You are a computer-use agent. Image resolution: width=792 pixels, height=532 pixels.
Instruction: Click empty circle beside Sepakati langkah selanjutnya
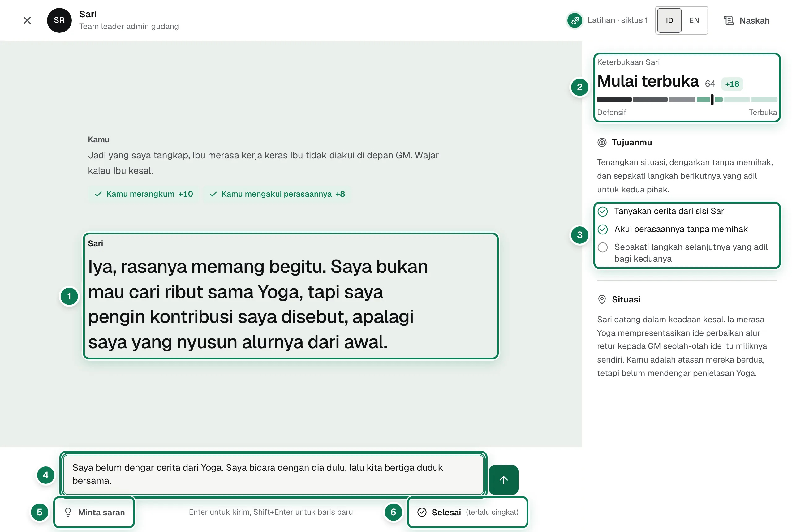click(603, 248)
